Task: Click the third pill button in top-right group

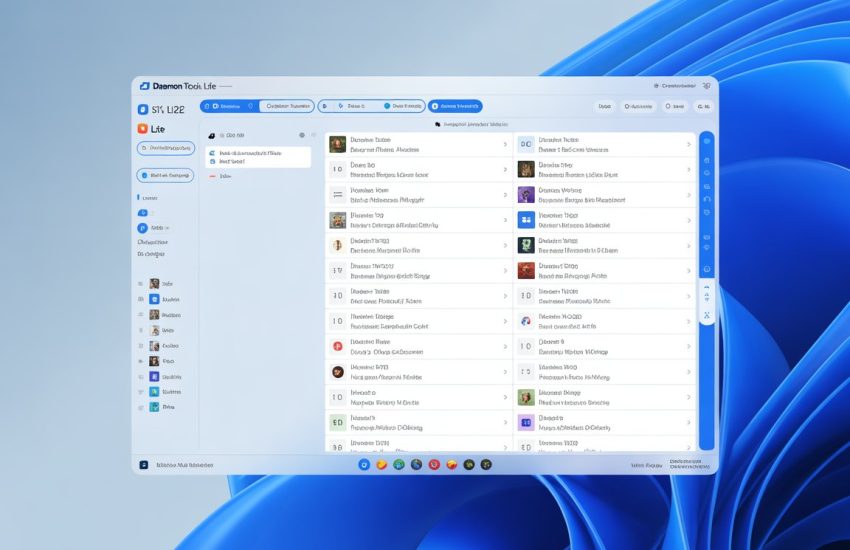Action: [674, 107]
